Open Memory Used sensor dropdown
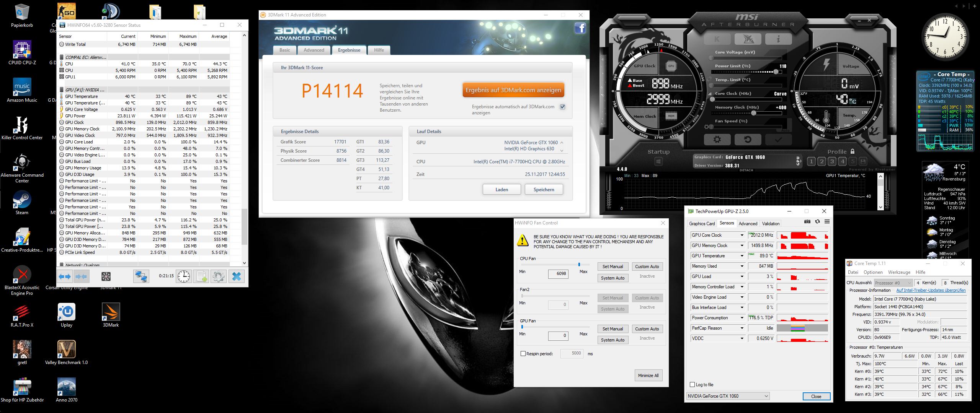Viewport: 980px width, 413px height. pyautogui.click(x=742, y=266)
